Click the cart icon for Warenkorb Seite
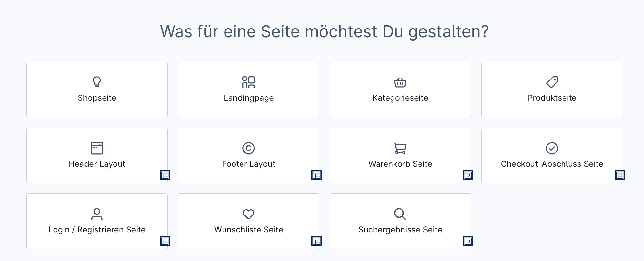 (x=400, y=148)
